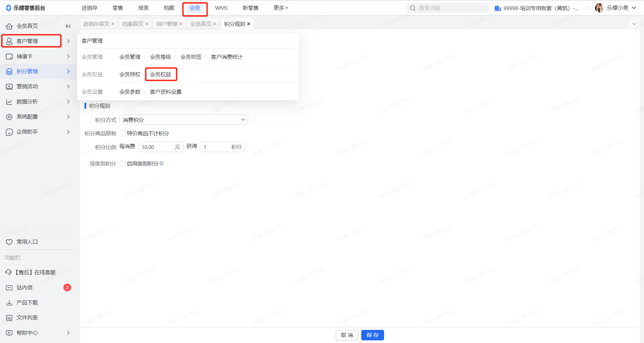Open the 报表 top menu

point(143,8)
